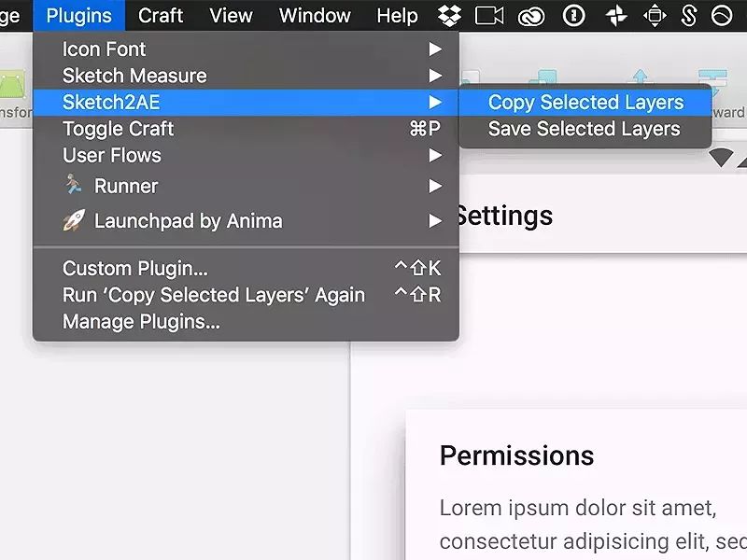
Task: Click the Permissions heading on canvas
Action: (516, 455)
